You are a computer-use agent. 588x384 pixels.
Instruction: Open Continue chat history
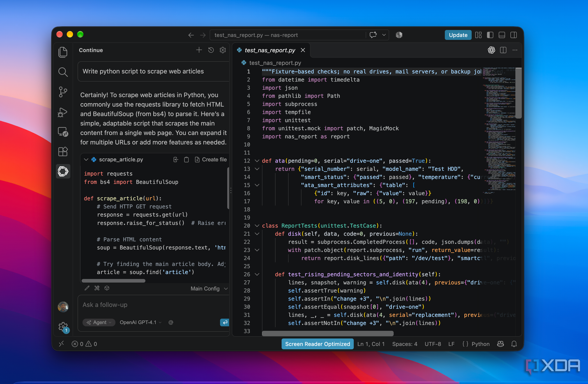point(211,50)
